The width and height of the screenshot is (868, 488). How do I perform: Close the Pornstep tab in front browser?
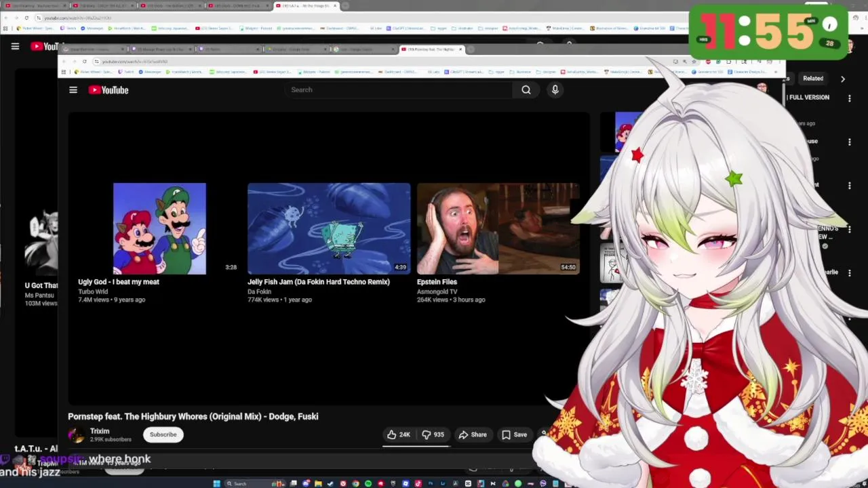click(460, 49)
